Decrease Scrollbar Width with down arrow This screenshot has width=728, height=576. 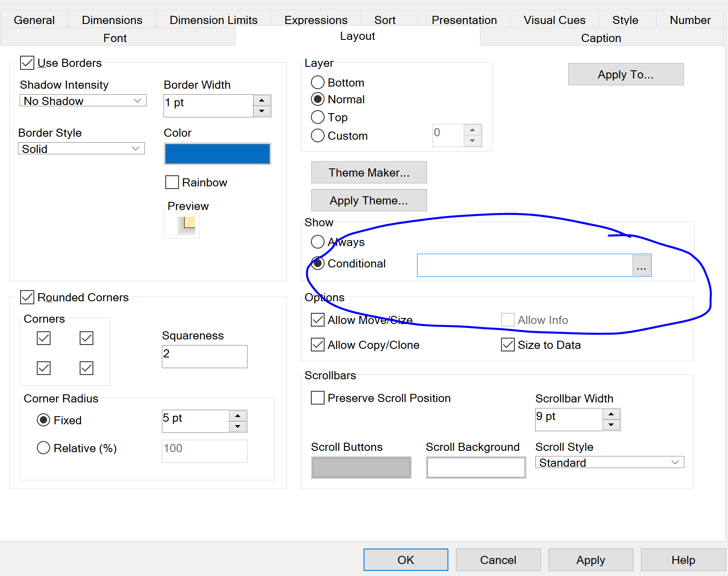click(611, 425)
